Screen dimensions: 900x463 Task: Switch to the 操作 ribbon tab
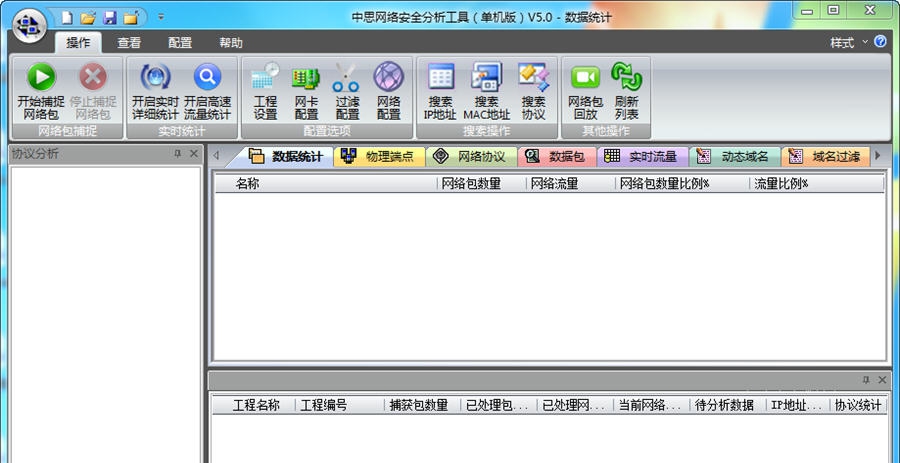click(x=78, y=43)
